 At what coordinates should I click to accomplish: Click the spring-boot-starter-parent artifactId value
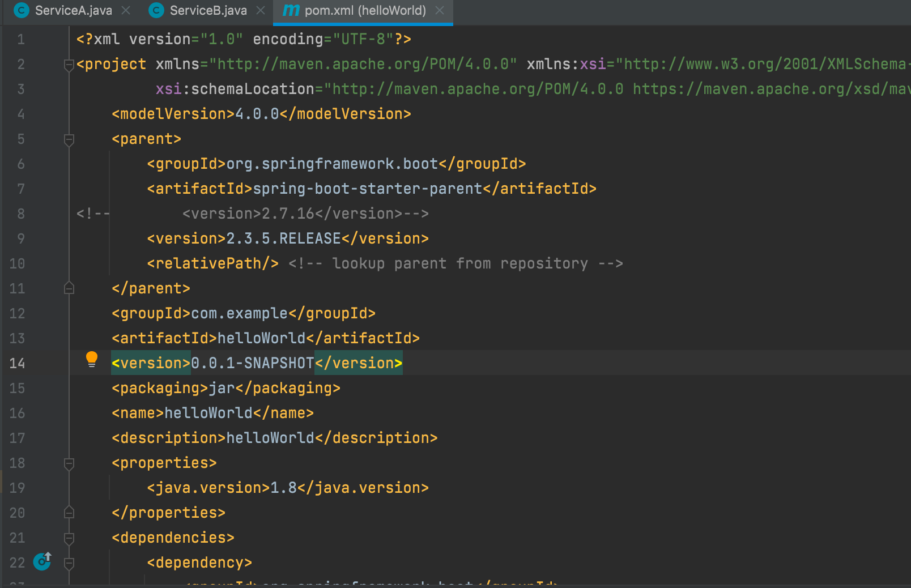[368, 189]
